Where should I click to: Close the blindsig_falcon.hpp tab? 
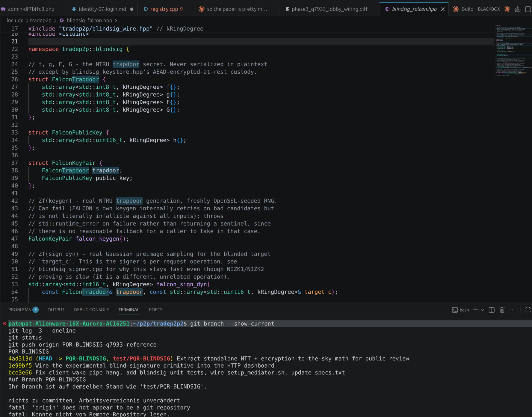click(443, 9)
